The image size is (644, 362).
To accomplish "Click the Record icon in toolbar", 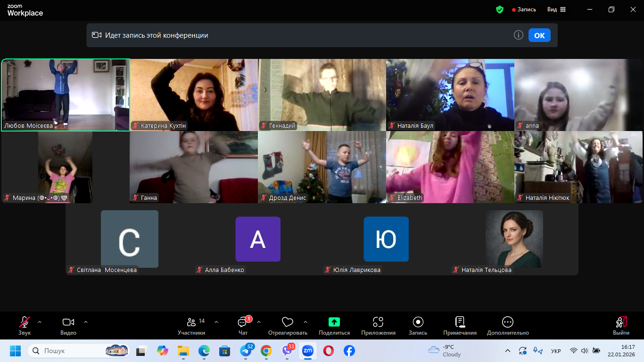I will (418, 322).
